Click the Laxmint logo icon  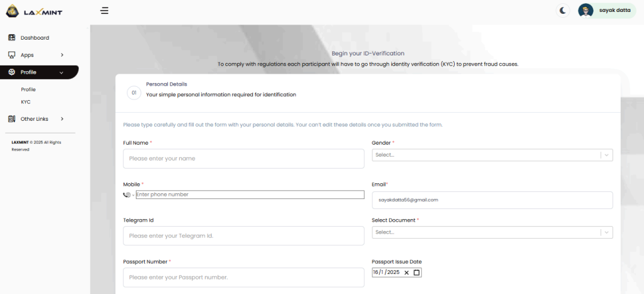click(x=12, y=11)
